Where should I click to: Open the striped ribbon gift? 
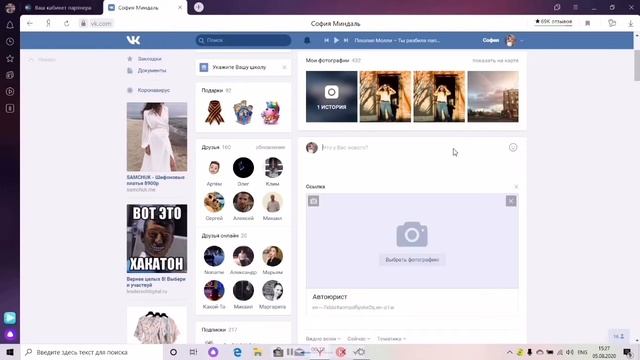(x=214, y=112)
